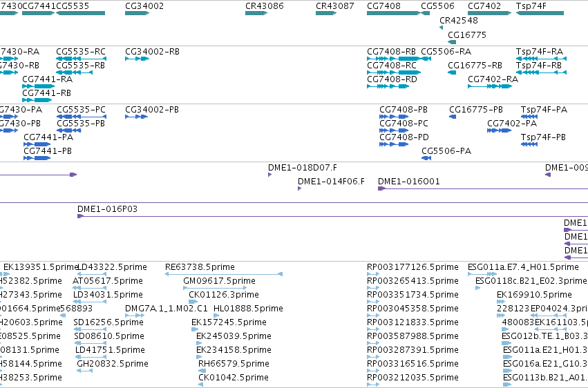
Task: Click the CG16775 gene label
Action: [x=467, y=35]
